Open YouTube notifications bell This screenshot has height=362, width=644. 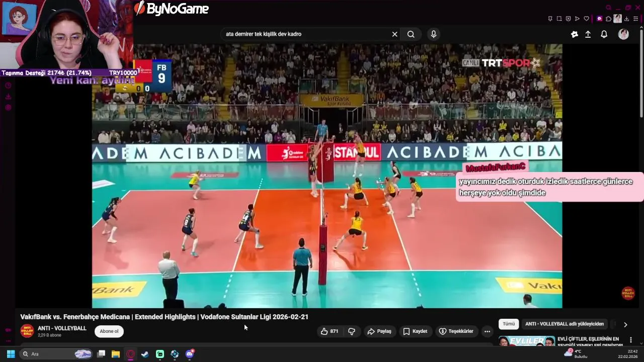(x=604, y=34)
